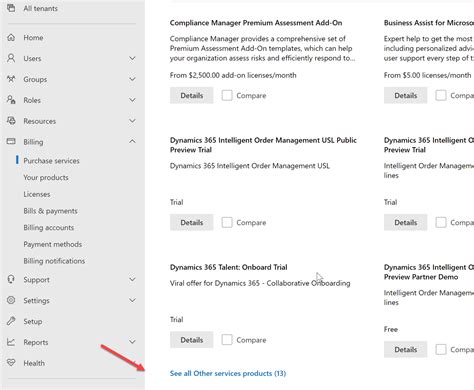Open Details for Business Assist product
The width and height of the screenshot is (474, 390).
[x=406, y=95]
